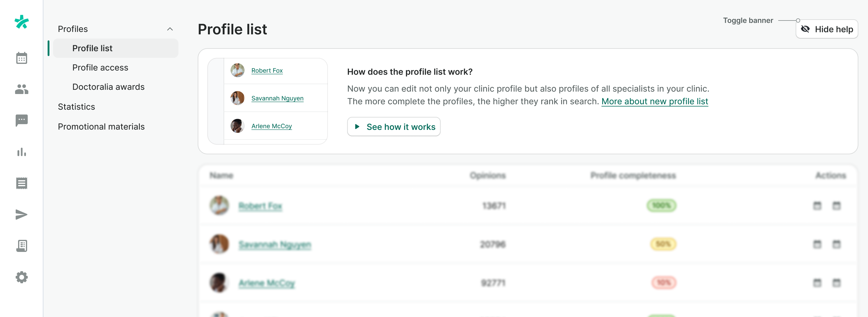Viewport: 868px width, 317px height.
Task: Open Promotional materials section
Action: coord(101,127)
